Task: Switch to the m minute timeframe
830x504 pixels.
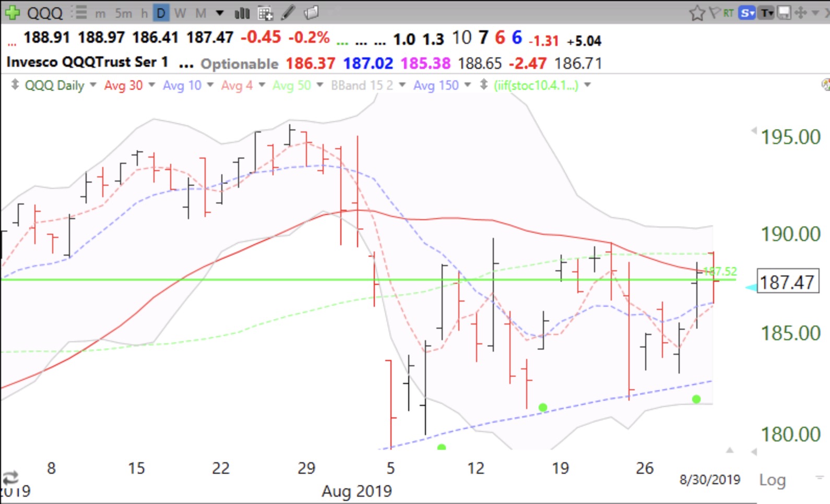Action: tap(100, 14)
